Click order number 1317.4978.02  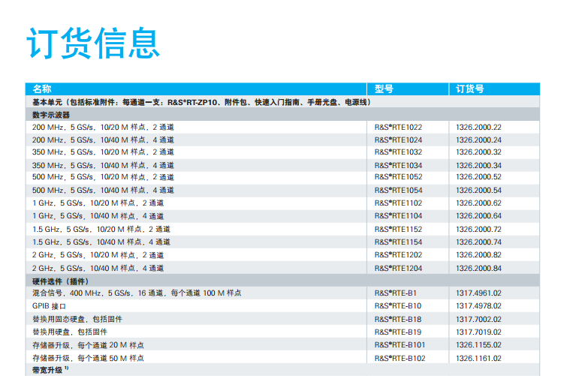pyautogui.click(x=478, y=306)
